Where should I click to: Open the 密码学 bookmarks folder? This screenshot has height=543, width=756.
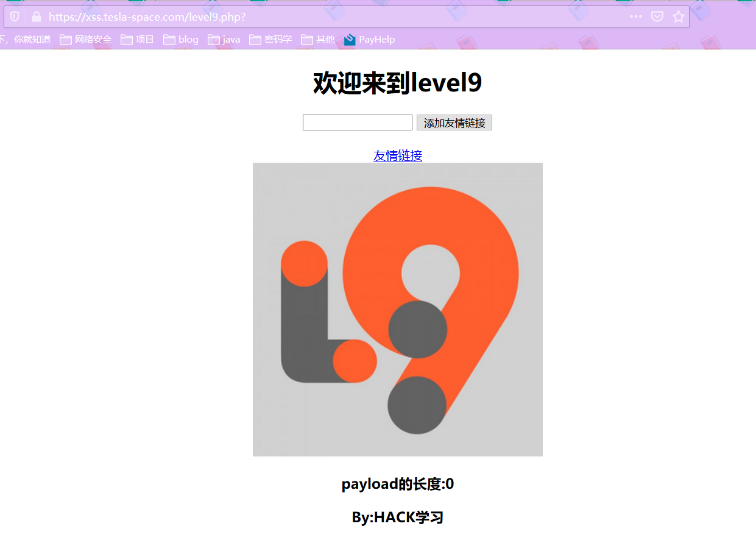[270, 40]
